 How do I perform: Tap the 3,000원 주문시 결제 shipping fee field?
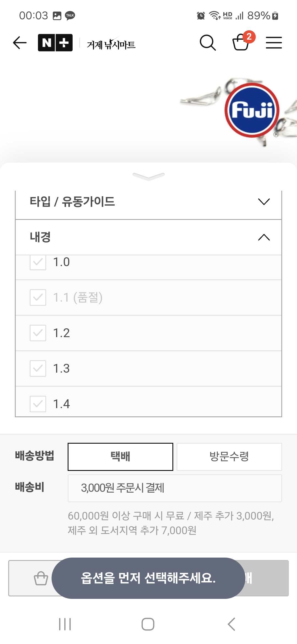(175, 488)
